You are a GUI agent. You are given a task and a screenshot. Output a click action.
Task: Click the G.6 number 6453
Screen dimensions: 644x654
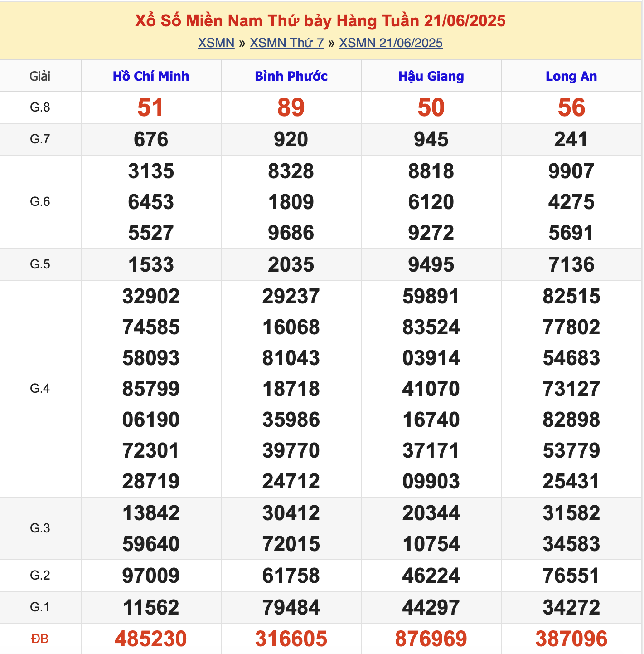[151, 202]
